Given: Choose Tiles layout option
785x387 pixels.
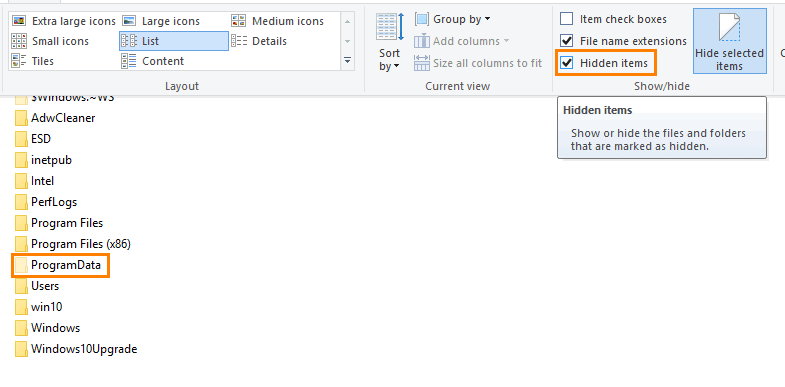Looking at the screenshot, I should pyautogui.click(x=33, y=61).
